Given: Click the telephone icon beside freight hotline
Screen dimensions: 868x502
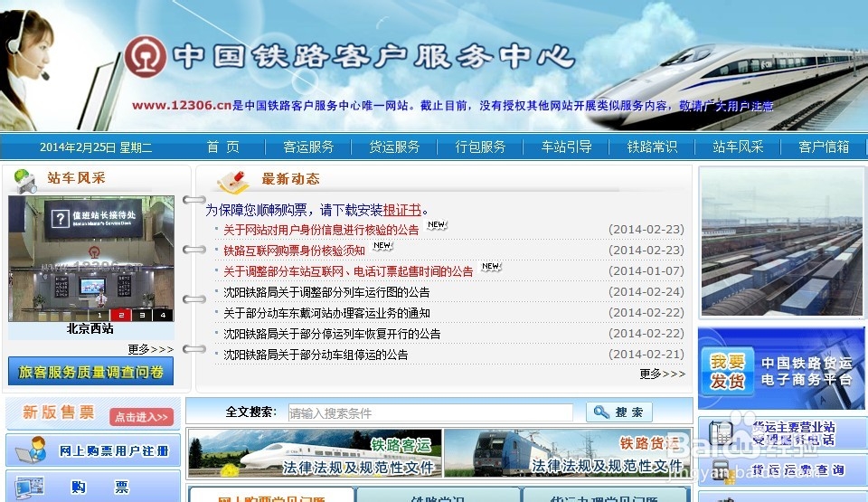Looking at the screenshot, I should pyautogui.click(x=721, y=433).
